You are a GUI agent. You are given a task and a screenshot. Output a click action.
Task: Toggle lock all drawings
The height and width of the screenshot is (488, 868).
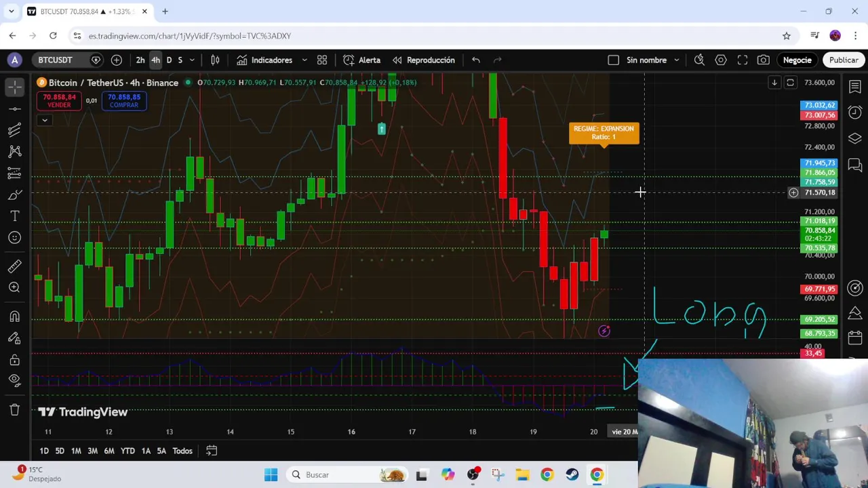tap(14, 360)
